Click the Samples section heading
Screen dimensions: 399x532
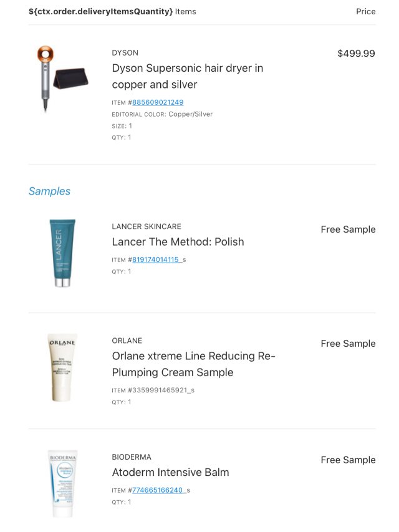click(x=49, y=191)
